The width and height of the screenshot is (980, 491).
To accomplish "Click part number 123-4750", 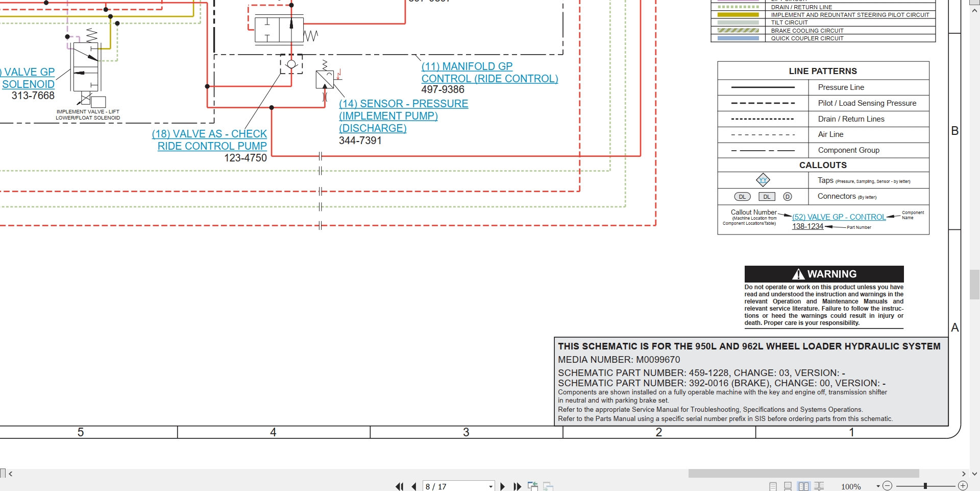I will [x=246, y=158].
